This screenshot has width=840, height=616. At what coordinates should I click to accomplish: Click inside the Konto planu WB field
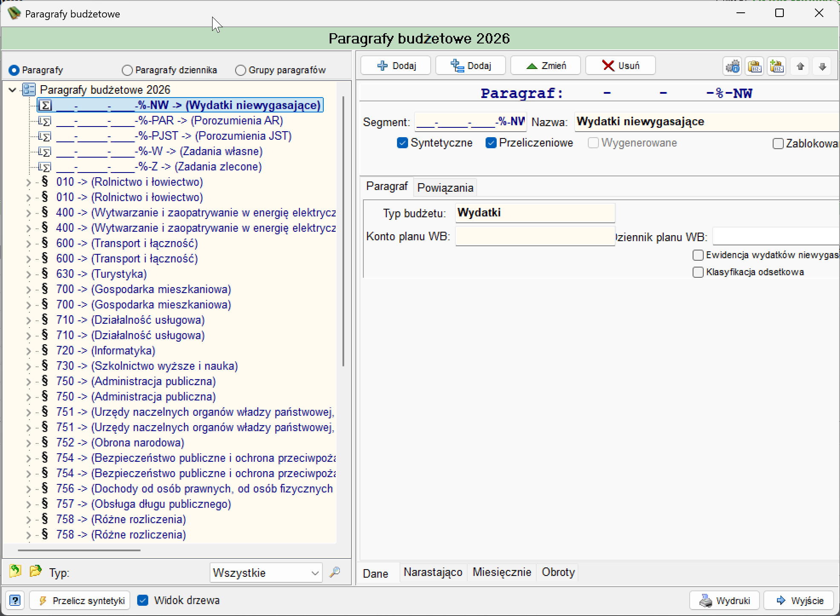tap(535, 236)
